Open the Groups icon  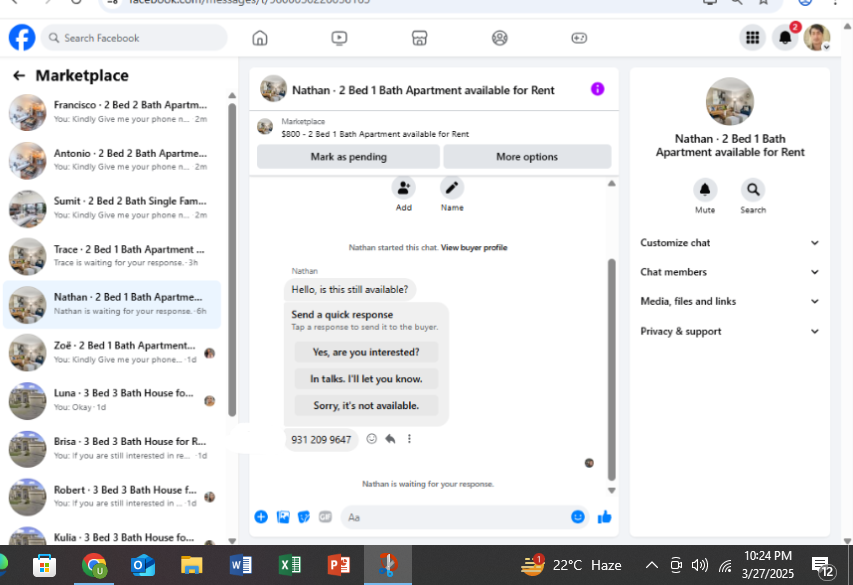499,38
